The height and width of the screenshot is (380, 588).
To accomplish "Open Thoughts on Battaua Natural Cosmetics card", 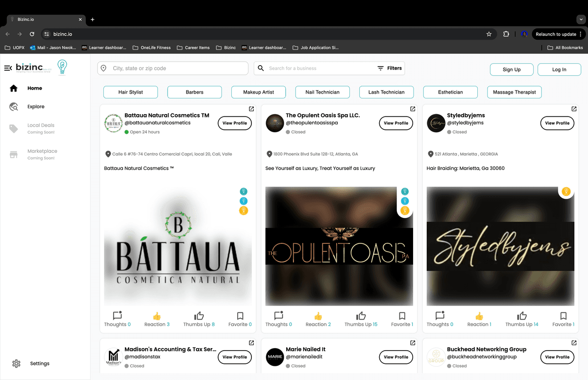I will (118, 319).
